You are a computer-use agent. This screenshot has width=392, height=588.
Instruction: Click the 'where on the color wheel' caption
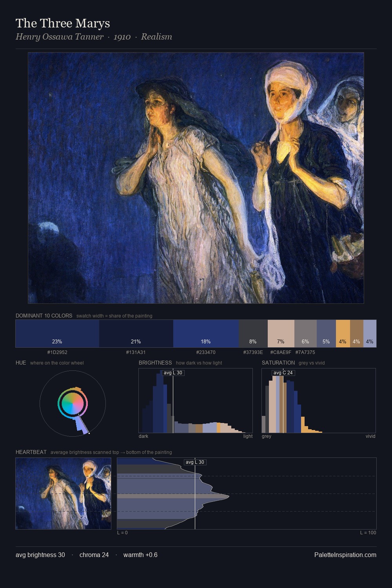pos(57,363)
